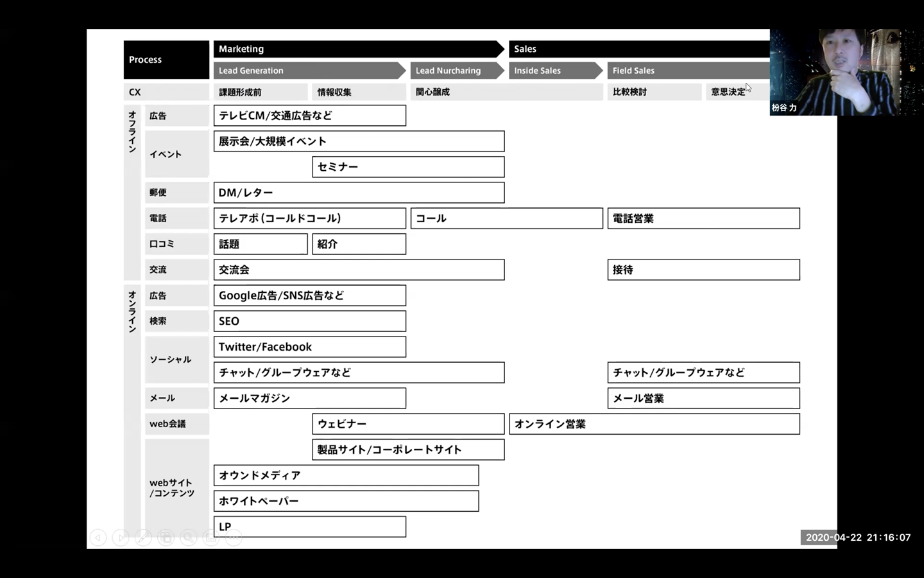Select the left チャット/グループウェアなど box under Marketing
Viewport: 924px width, 578px height.
[359, 372]
